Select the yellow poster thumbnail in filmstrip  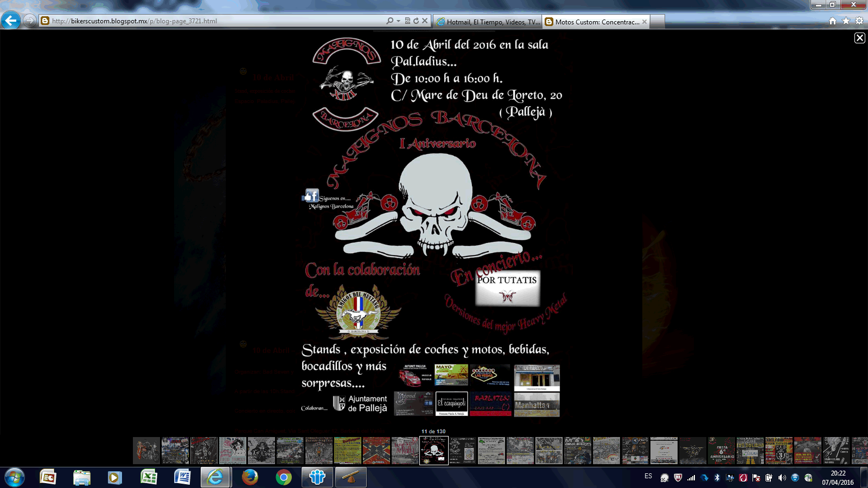point(348,451)
